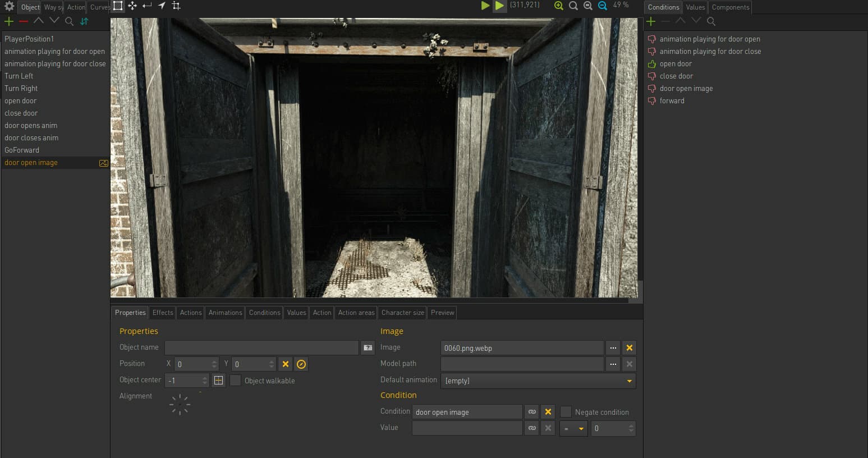Zoom in with the green plus magnifier

point(559,6)
